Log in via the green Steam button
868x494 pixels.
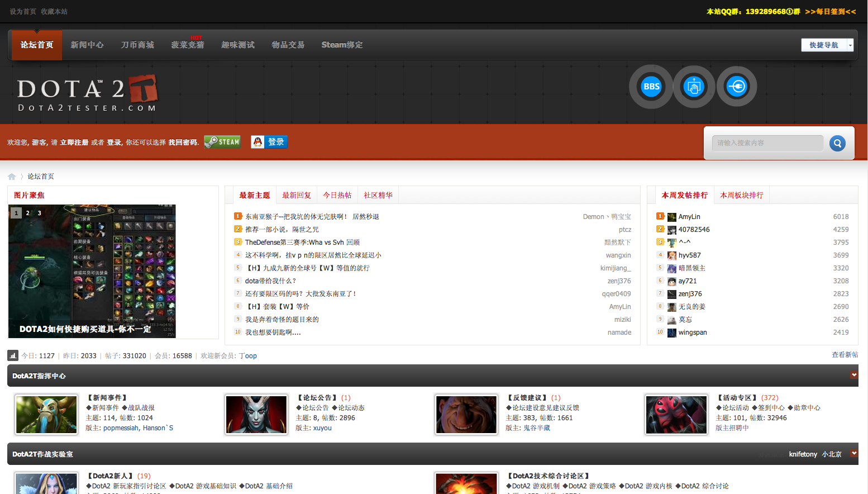pyautogui.click(x=222, y=142)
